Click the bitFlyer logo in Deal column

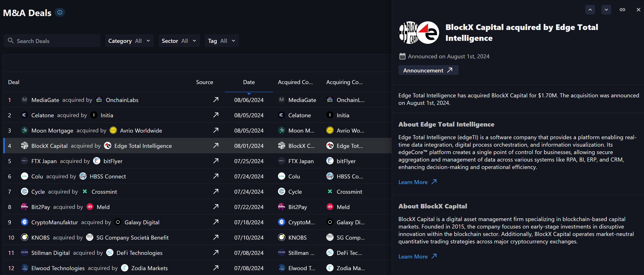(x=96, y=161)
